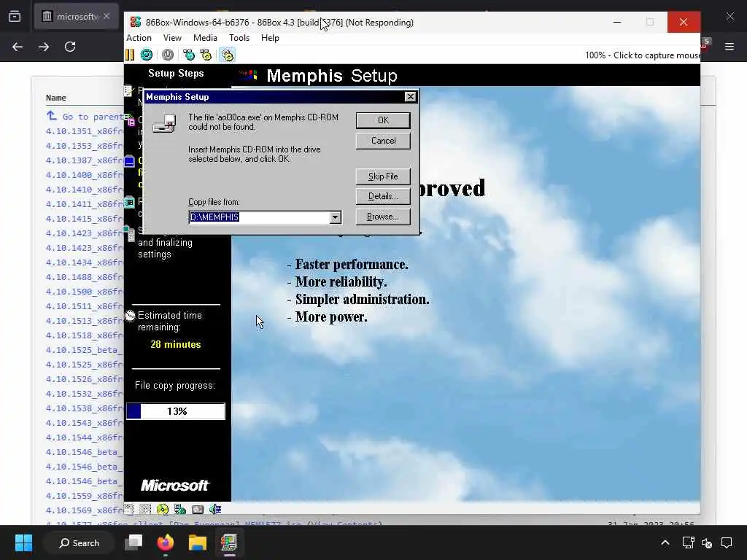Go back in the Firefox browser
Screen dimensions: 747x560
(18, 47)
